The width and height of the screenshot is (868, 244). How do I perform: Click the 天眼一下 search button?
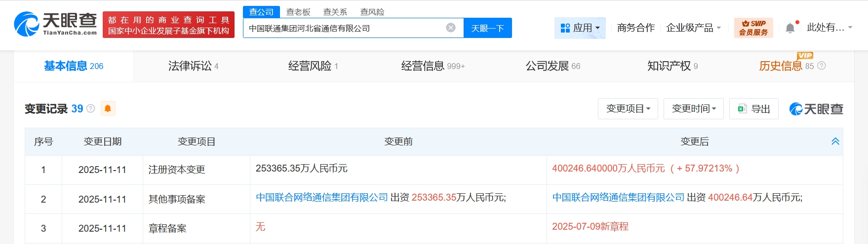[x=487, y=28]
